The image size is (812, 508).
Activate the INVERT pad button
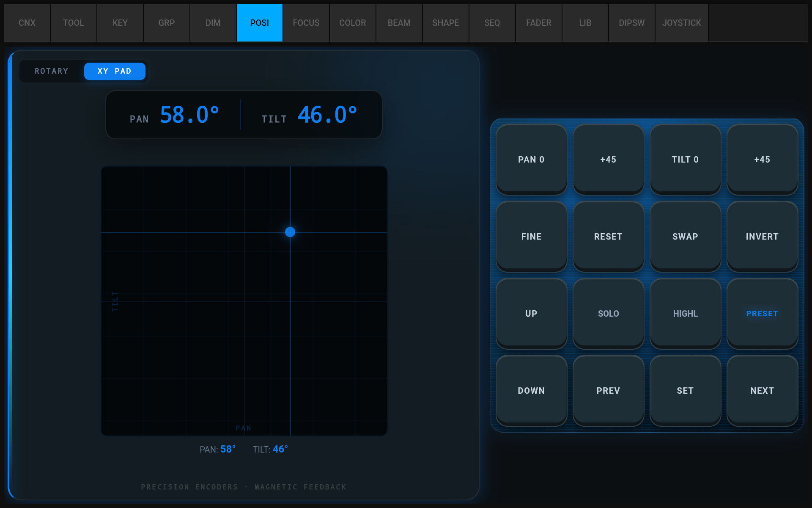click(x=762, y=236)
